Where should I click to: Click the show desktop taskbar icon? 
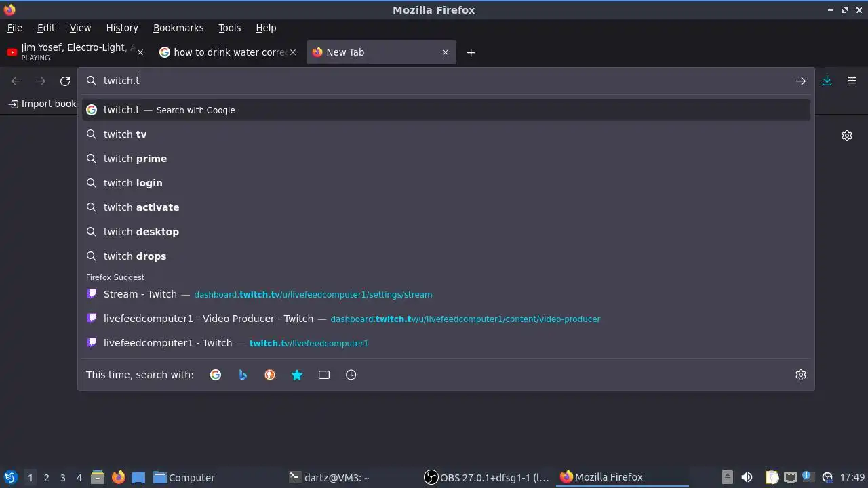(x=138, y=477)
